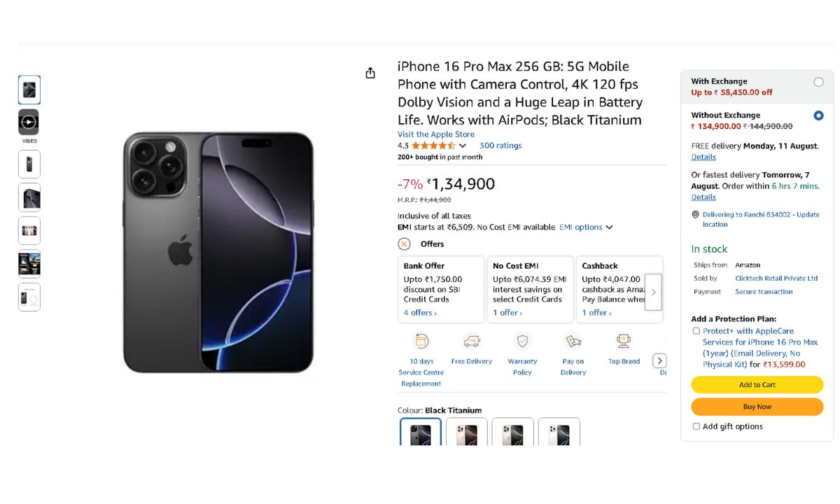Click the Free Delivery truck icon
The image size is (840, 504).
tap(472, 342)
